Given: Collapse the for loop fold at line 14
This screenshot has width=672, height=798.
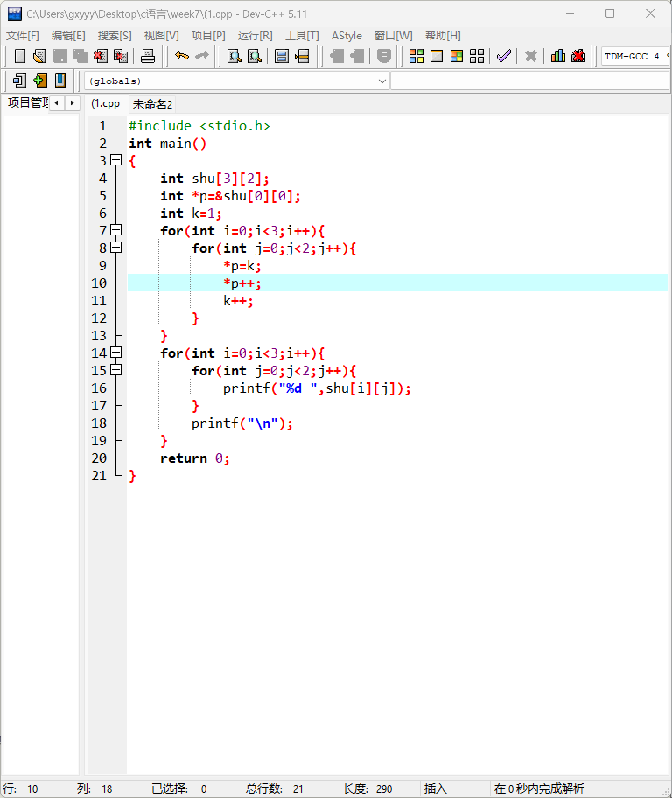Looking at the screenshot, I should [x=116, y=353].
